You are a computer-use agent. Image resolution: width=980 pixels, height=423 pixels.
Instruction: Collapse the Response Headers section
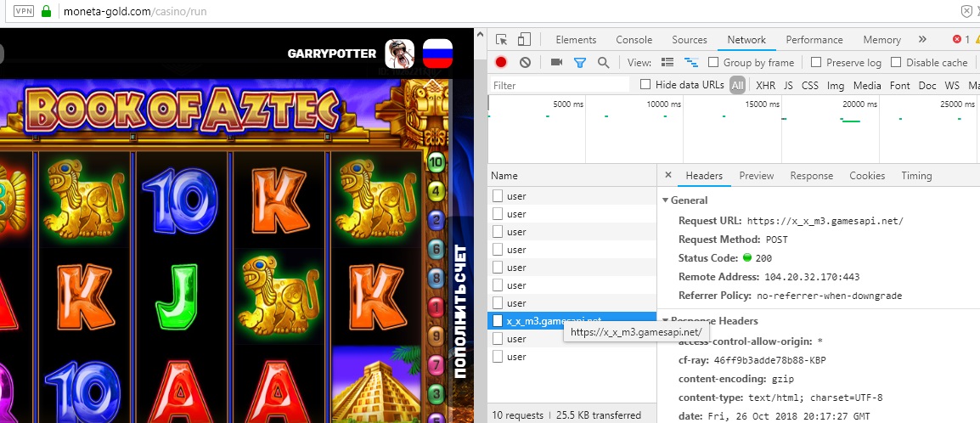click(666, 321)
